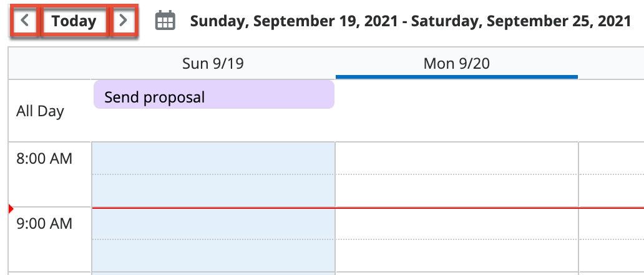Go to the next week arrow

click(x=124, y=21)
